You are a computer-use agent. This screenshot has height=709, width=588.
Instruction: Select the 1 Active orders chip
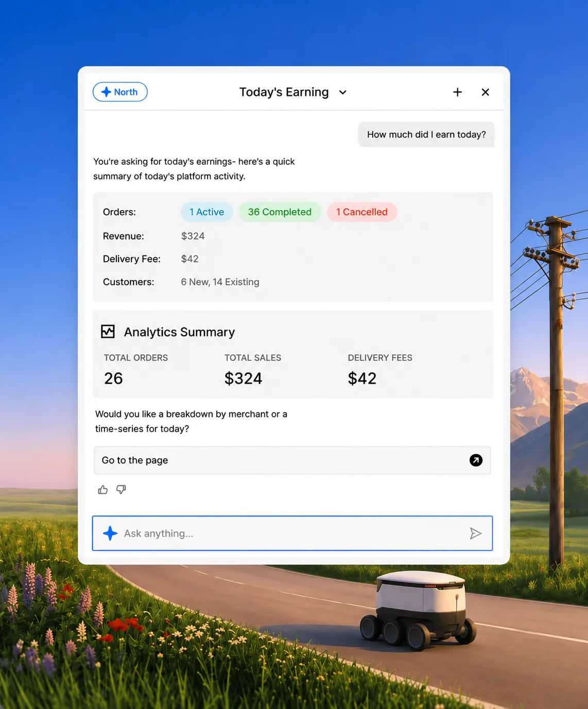[x=206, y=212]
